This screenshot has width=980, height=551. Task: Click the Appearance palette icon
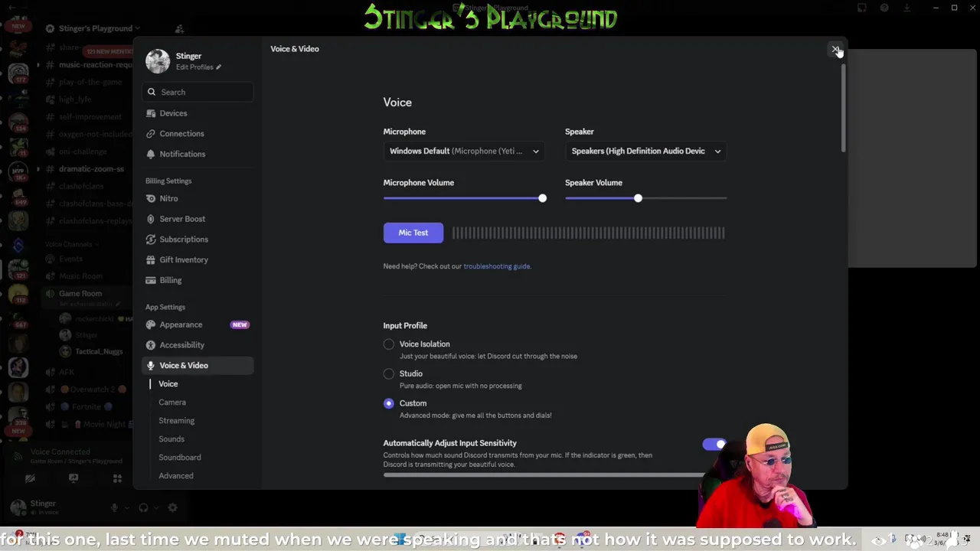tap(151, 324)
